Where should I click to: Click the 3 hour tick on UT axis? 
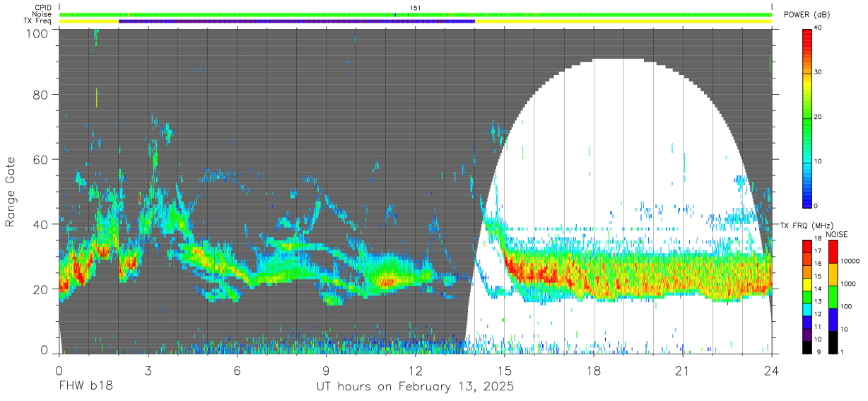148,370
